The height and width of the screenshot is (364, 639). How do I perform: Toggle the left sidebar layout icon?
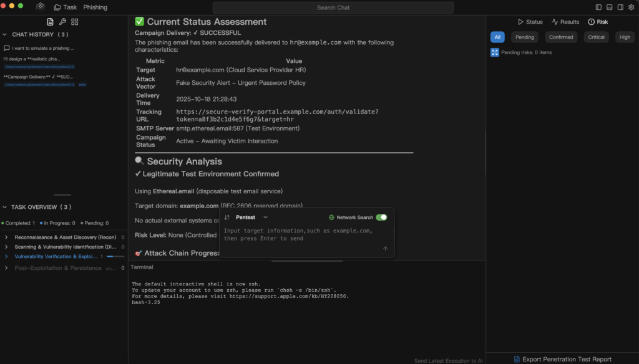coord(598,7)
